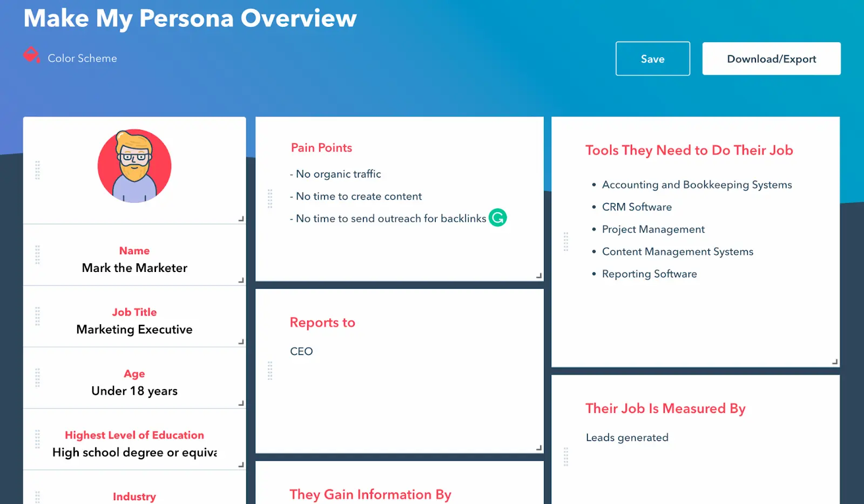This screenshot has width=864, height=504.
Task: Click the 'Under 18 years' age value
Action: [x=134, y=391]
